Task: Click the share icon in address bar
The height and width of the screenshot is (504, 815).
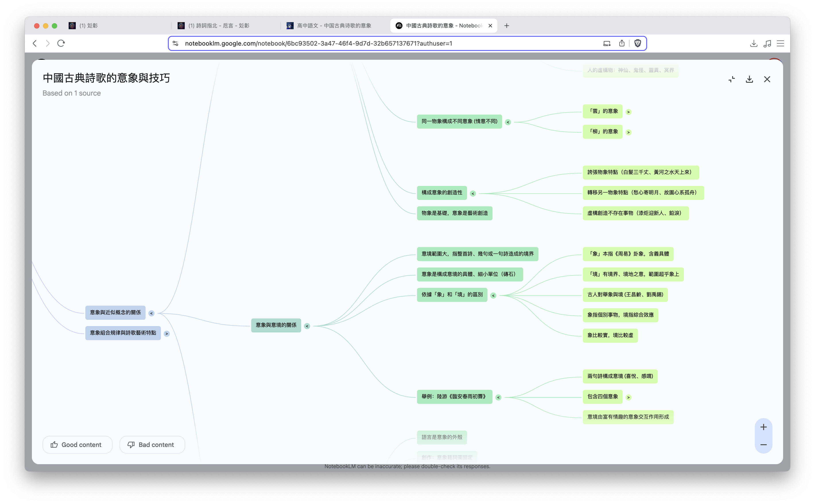Action: pyautogui.click(x=621, y=43)
